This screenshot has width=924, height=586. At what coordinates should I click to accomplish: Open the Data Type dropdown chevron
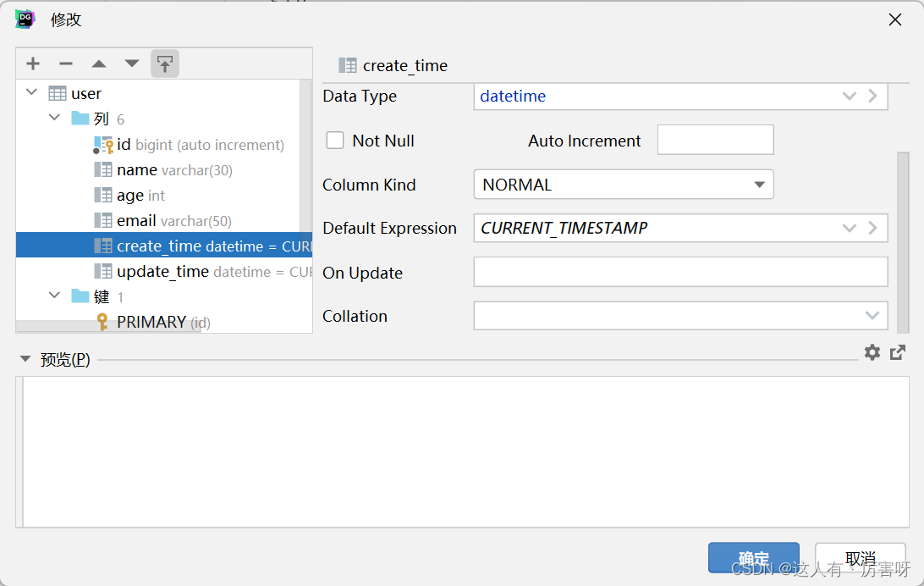tap(850, 96)
